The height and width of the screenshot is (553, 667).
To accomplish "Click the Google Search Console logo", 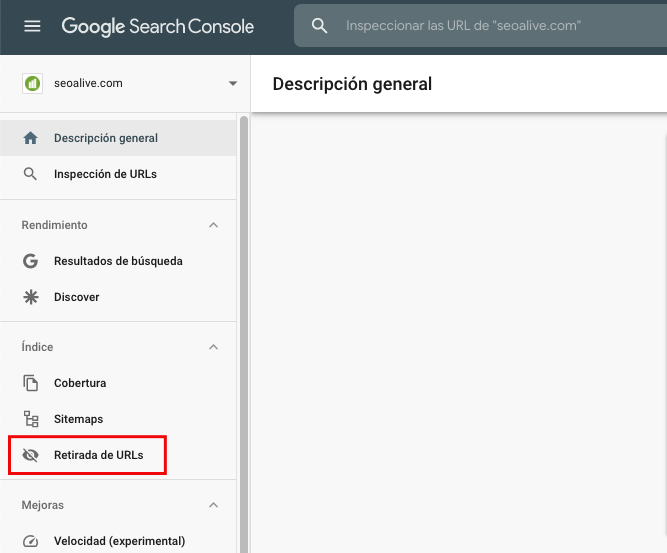I will [158, 26].
